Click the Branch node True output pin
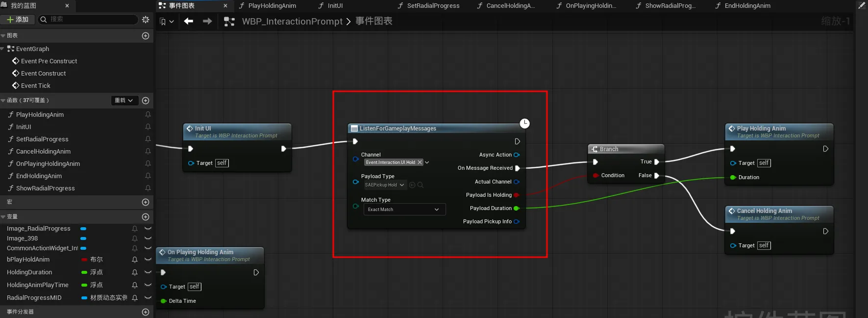 click(657, 162)
